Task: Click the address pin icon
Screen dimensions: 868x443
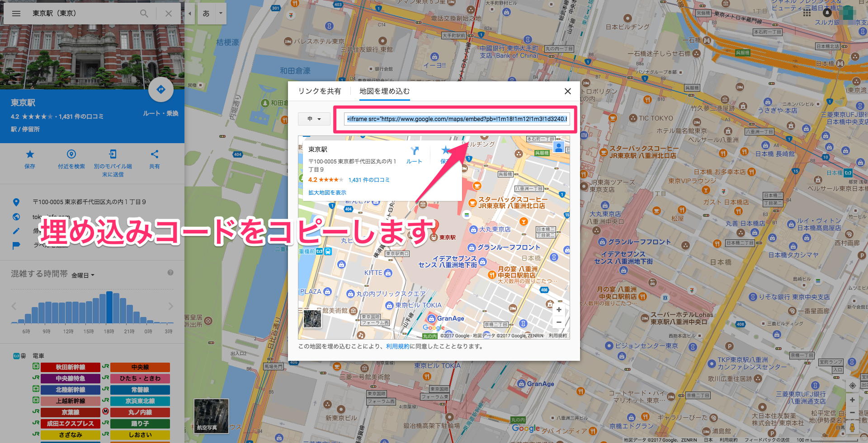Action: tap(16, 202)
